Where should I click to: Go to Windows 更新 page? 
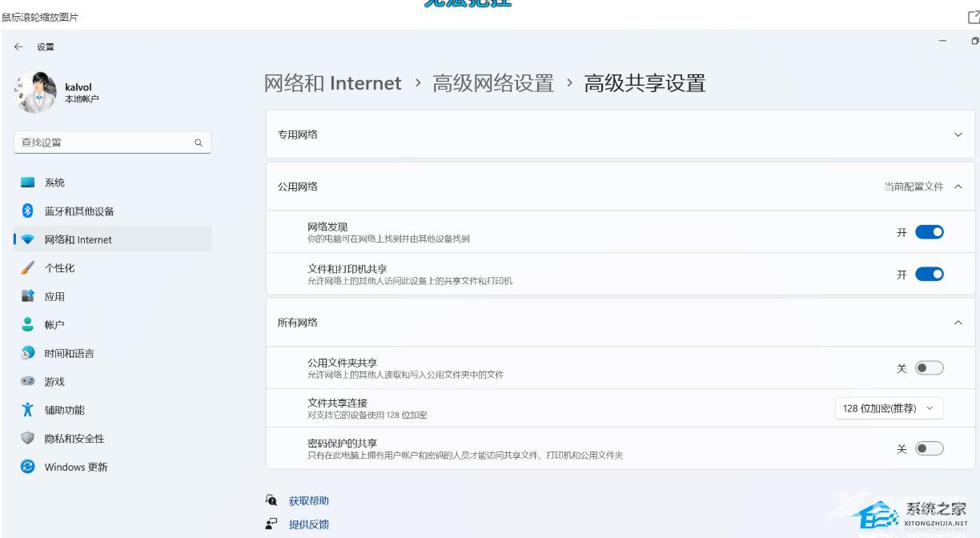pyautogui.click(x=113, y=467)
